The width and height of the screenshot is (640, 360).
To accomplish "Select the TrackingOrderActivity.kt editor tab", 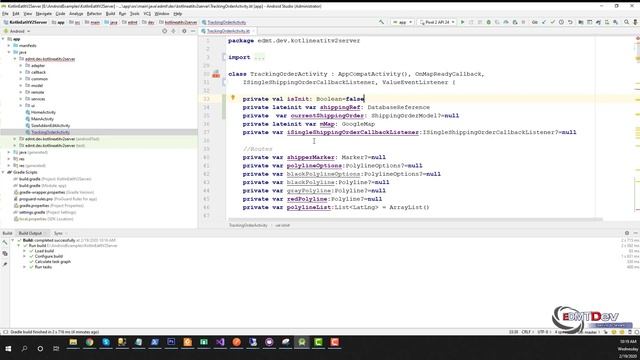I will (x=228, y=31).
